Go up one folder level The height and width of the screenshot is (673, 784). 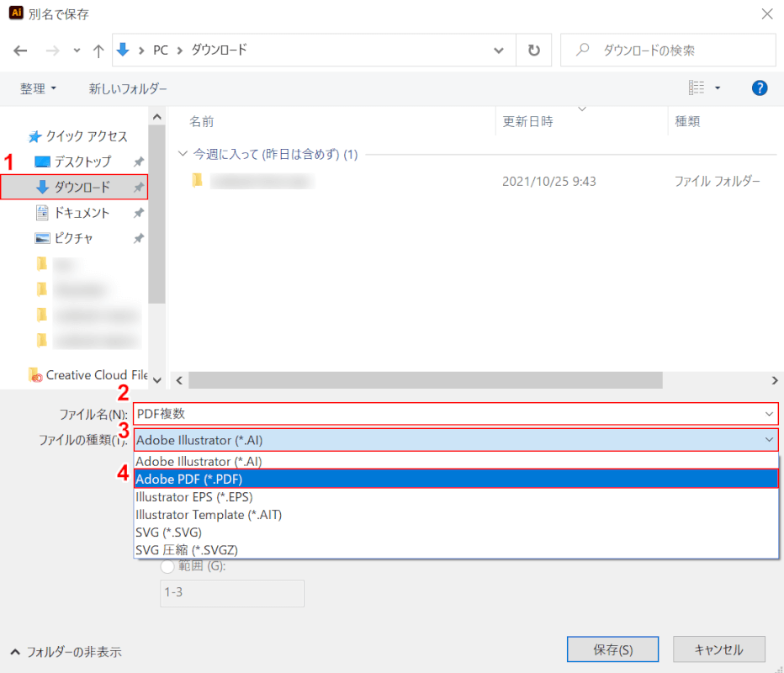pos(98,50)
